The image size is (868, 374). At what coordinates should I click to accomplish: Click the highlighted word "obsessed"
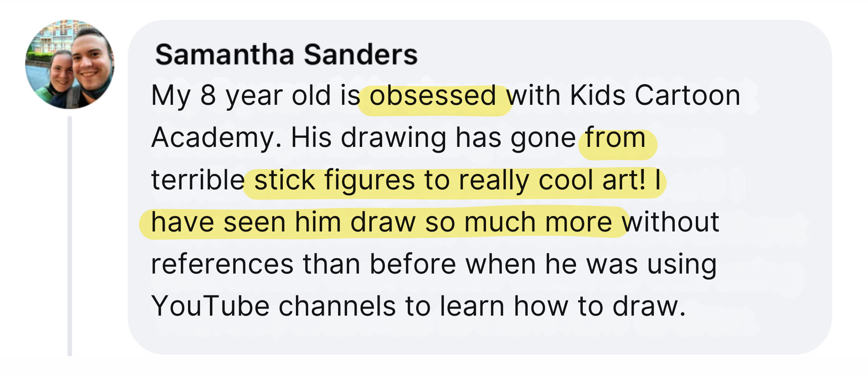coord(433,96)
